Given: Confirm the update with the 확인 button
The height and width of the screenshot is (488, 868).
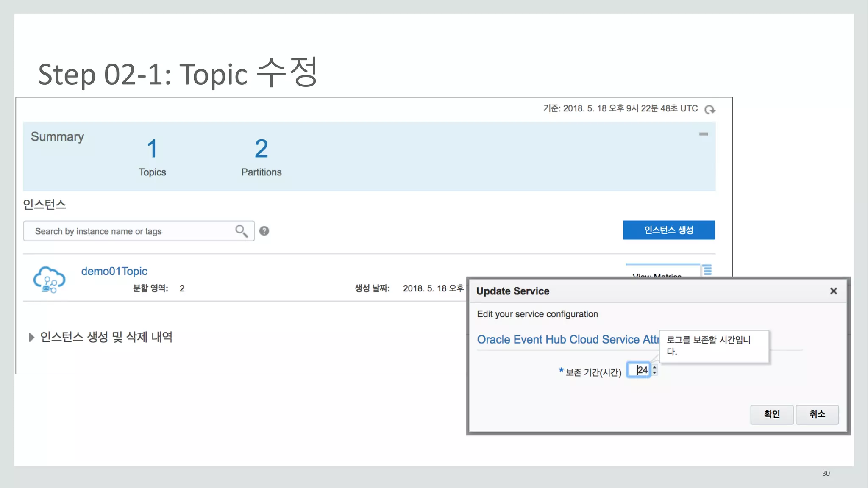Looking at the screenshot, I should pyautogui.click(x=771, y=414).
